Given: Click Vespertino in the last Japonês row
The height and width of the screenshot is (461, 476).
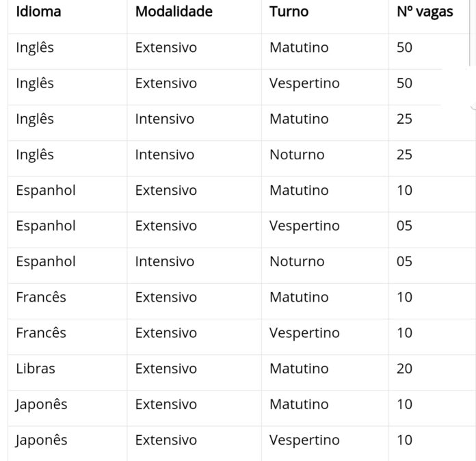Looking at the screenshot, I should click(304, 440).
